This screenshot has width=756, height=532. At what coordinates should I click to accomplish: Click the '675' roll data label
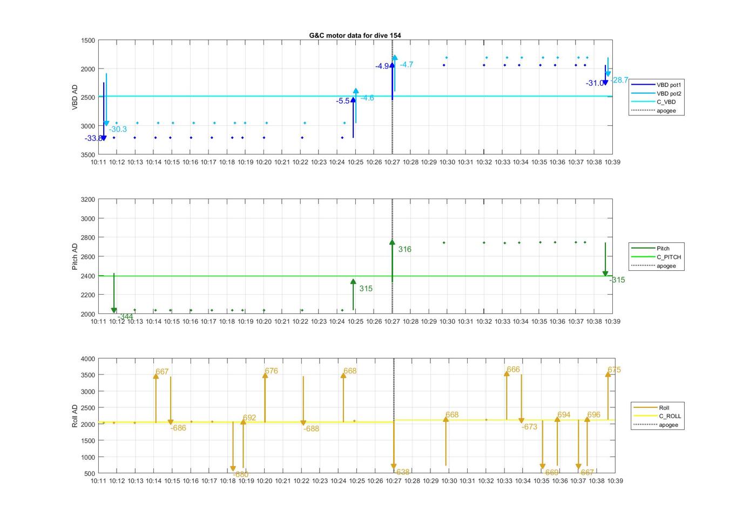(x=614, y=370)
